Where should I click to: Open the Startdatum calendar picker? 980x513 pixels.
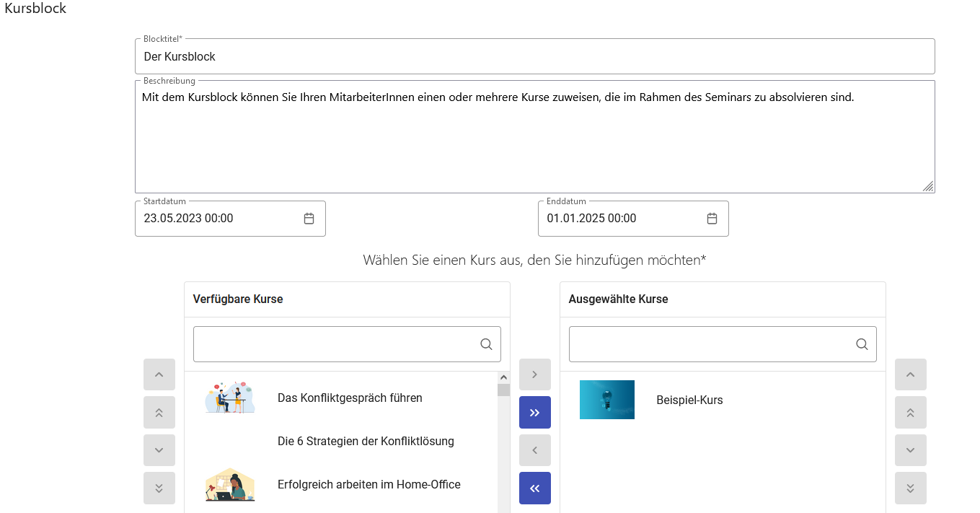click(x=309, y=219)
